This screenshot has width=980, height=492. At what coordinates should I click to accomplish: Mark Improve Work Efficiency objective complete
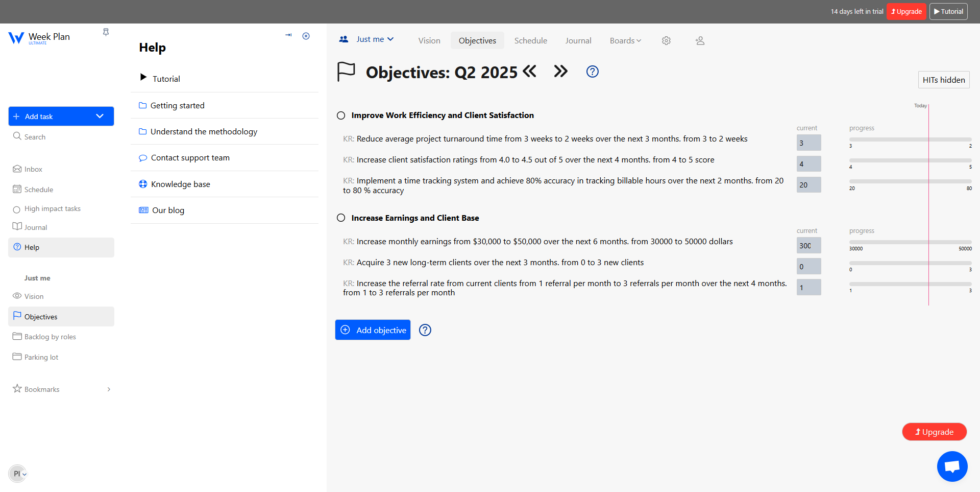pos(341,115)
